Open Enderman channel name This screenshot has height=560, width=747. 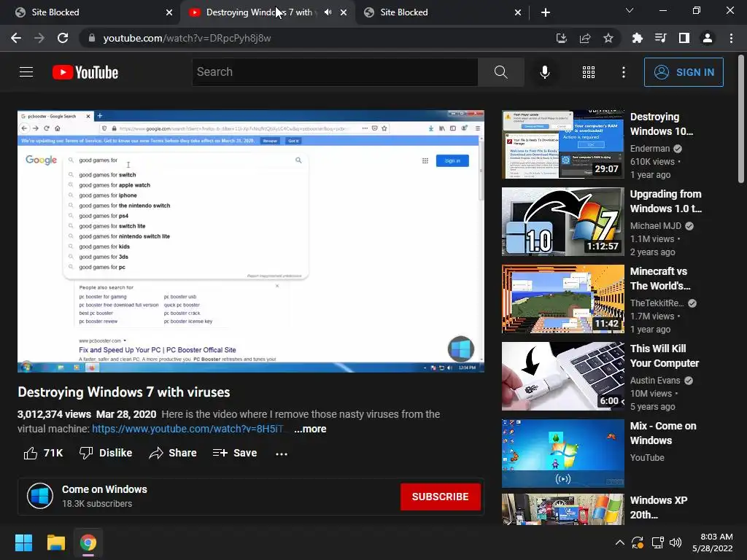coord(650,149)
